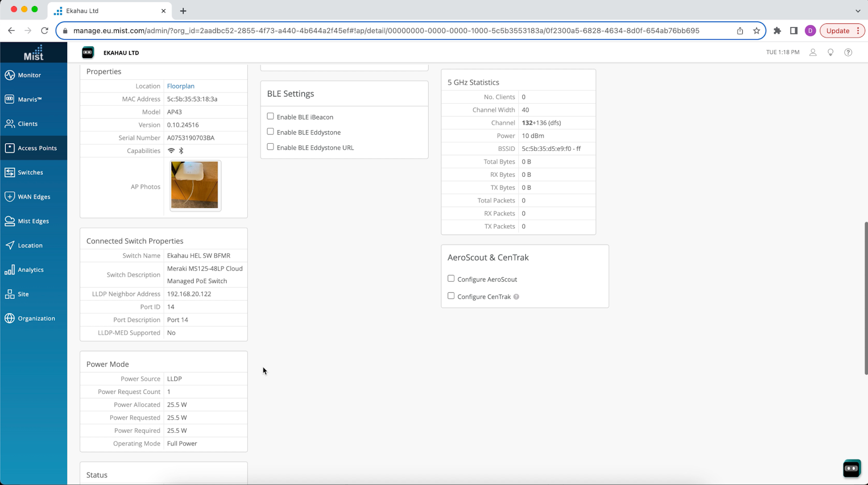Enable BLE Eddystone URL checkbox
This screenshot has width=868, height=485.
click(x=270, y=146)
